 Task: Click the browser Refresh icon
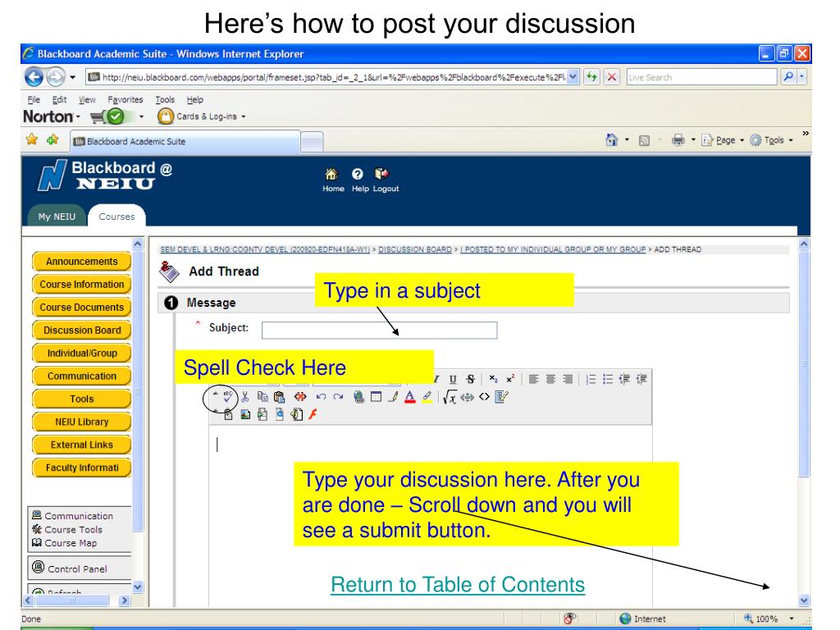tap(592, 77)
